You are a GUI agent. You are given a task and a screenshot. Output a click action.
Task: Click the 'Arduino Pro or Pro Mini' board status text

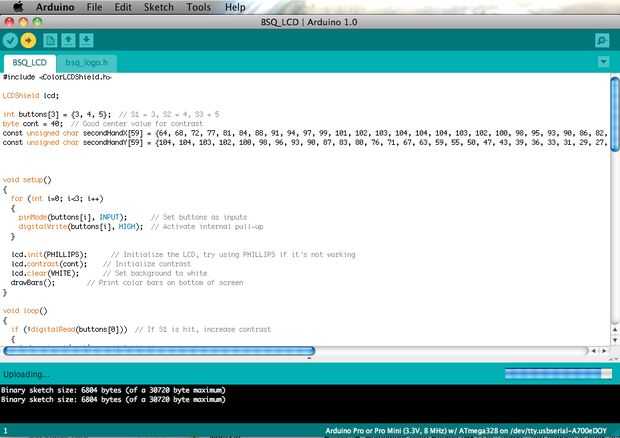point(466,431)
